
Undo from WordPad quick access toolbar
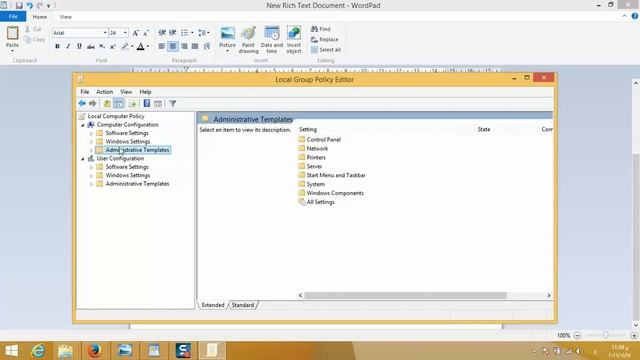tap(29, 5)
